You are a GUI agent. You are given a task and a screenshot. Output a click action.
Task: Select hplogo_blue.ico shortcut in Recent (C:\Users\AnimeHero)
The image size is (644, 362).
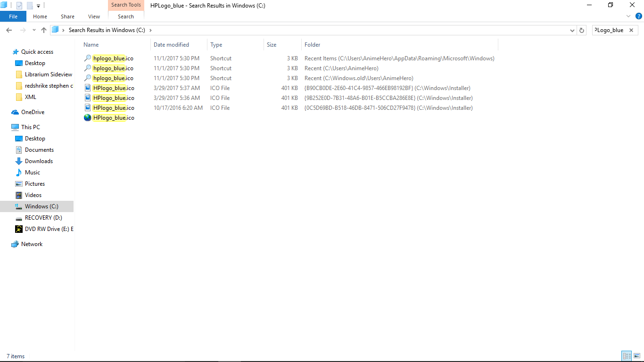113,68
